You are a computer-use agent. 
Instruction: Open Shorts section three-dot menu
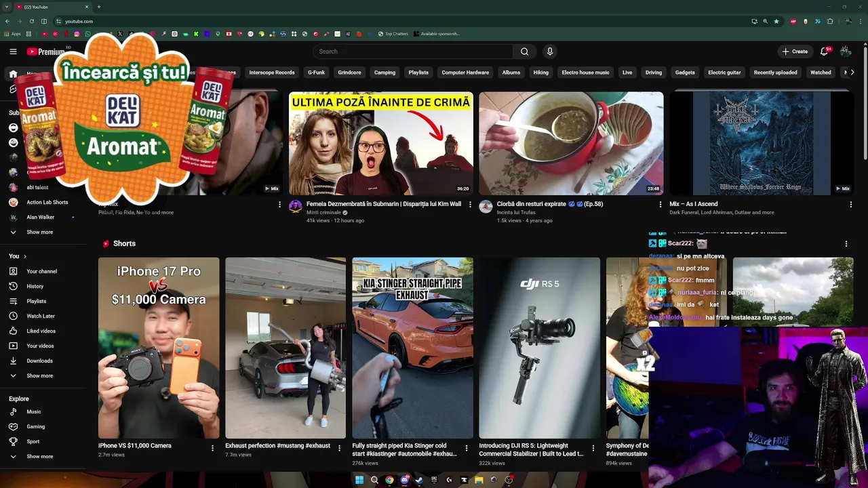(x=846, y=243)
